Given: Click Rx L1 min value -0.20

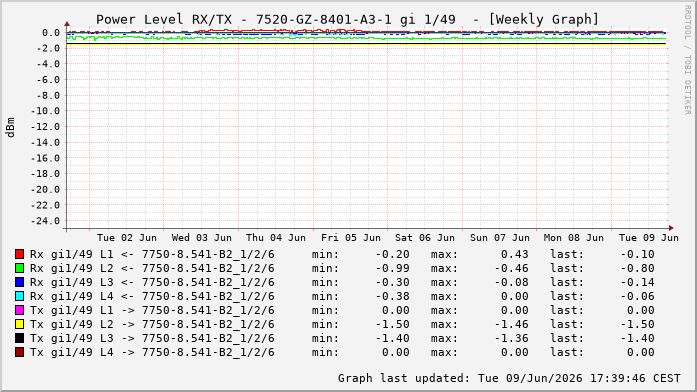Looking at the screenshot, I should point(392,254).
